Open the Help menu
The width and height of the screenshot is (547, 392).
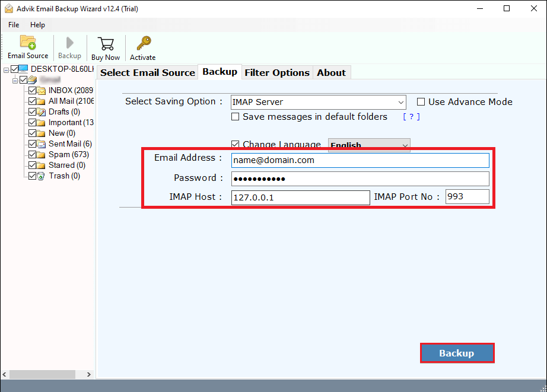(x=37, y=25)
